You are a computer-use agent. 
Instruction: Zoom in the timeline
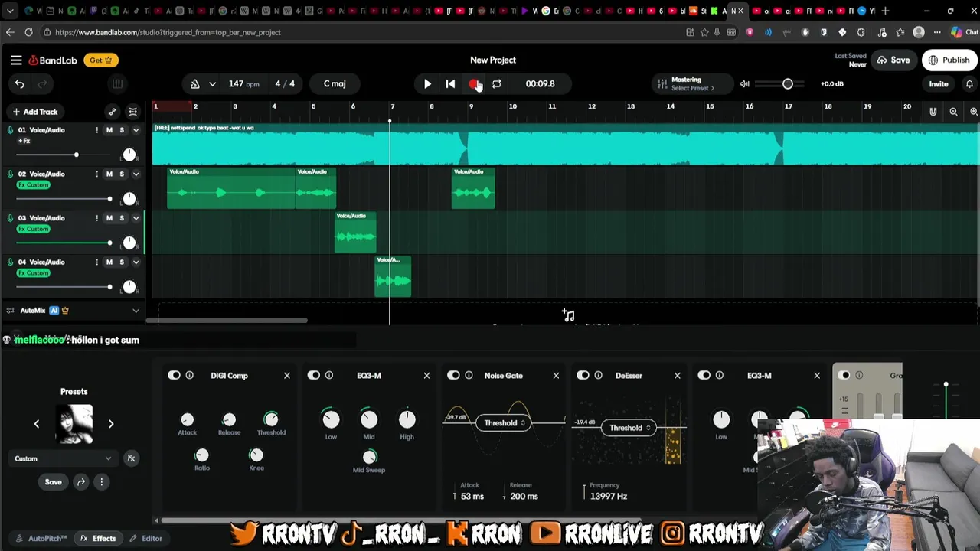[x=973, y=112]
